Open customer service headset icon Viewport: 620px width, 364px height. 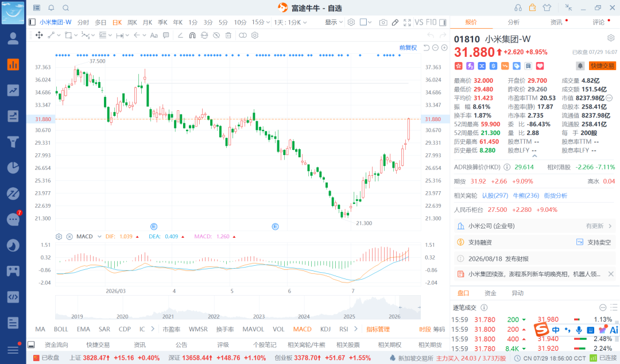(x=518, y=8)
